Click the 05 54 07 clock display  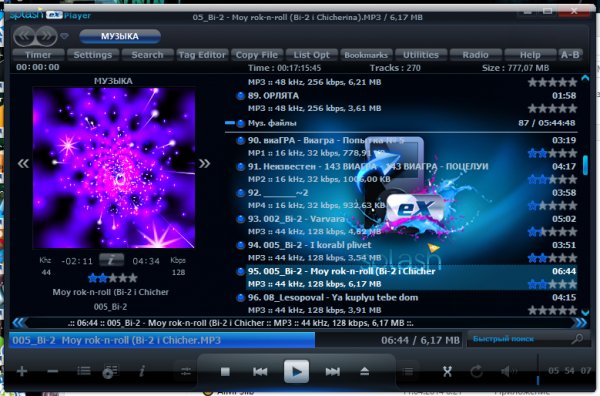point(569,371)
